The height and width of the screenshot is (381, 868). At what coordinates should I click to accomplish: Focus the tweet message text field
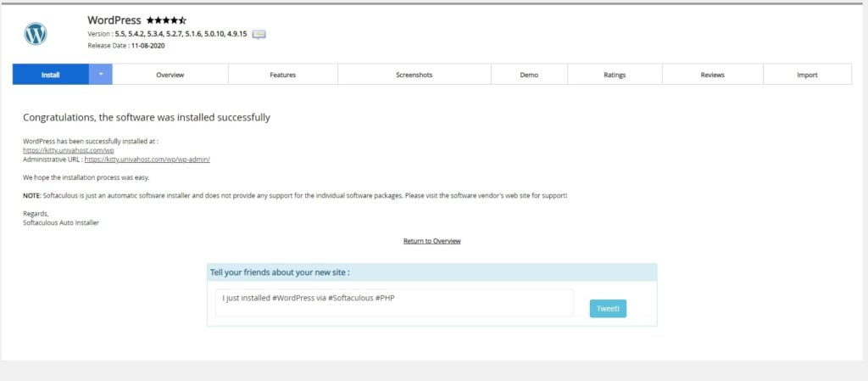coord(394,302)
